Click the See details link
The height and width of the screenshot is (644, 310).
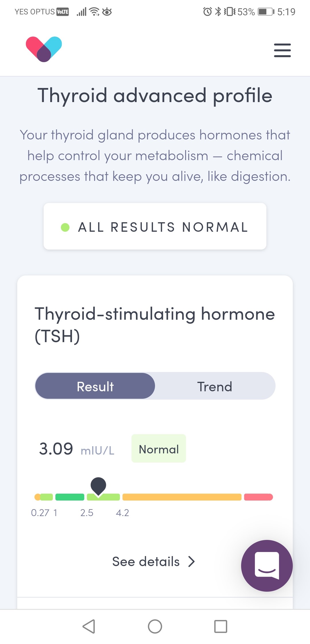[146, 561]
